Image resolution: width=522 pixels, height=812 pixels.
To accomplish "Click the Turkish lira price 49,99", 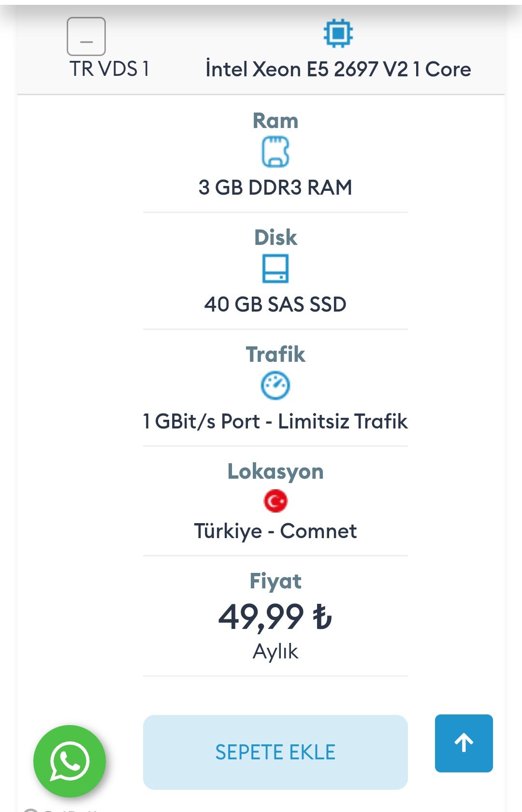I will (275, 617).
